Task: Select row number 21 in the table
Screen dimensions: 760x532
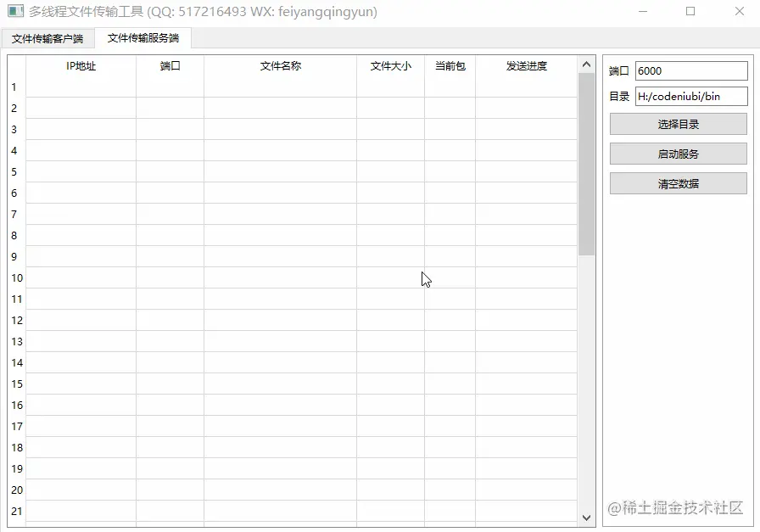Action: pyautogui.click(x=17, y=511)
